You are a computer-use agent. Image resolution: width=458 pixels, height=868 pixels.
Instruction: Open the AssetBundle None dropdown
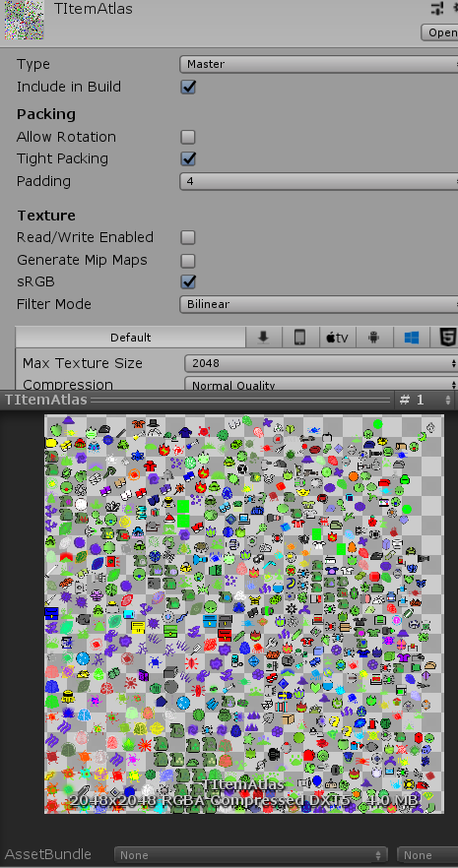point(251,854)
